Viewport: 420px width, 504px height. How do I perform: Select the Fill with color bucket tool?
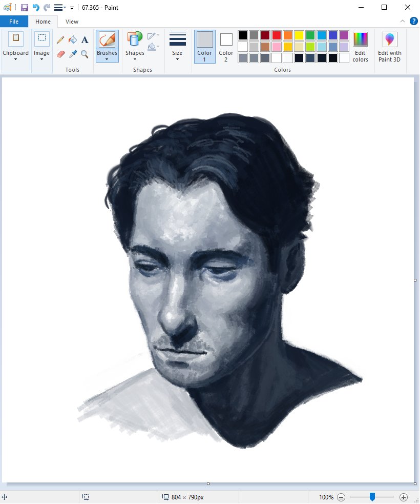[73, 40]
